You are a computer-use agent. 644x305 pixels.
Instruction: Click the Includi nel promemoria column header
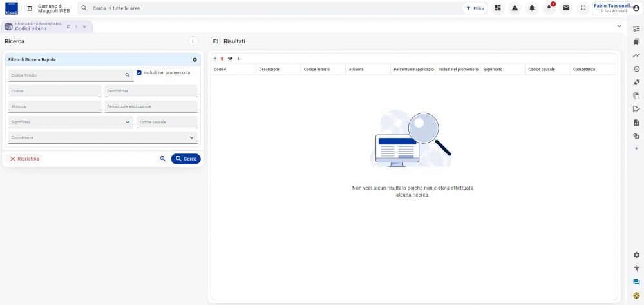tap(457, 70)
